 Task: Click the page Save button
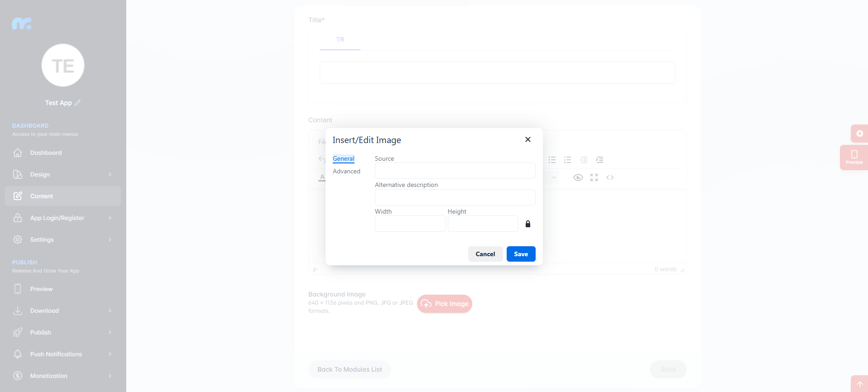(668, 369)
